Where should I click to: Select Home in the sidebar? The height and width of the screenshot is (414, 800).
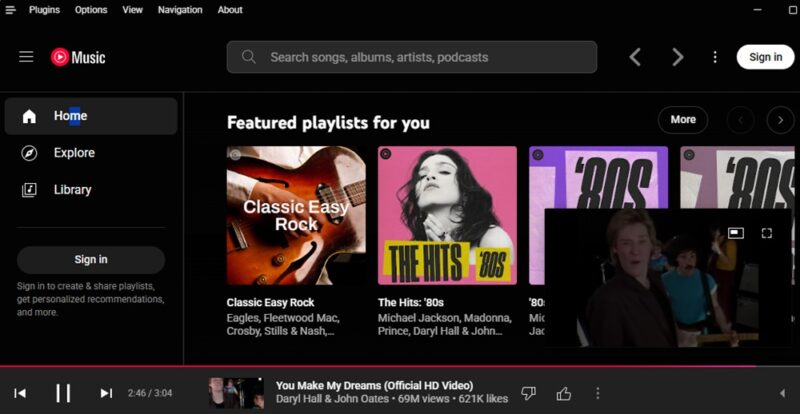pos(91,116)
